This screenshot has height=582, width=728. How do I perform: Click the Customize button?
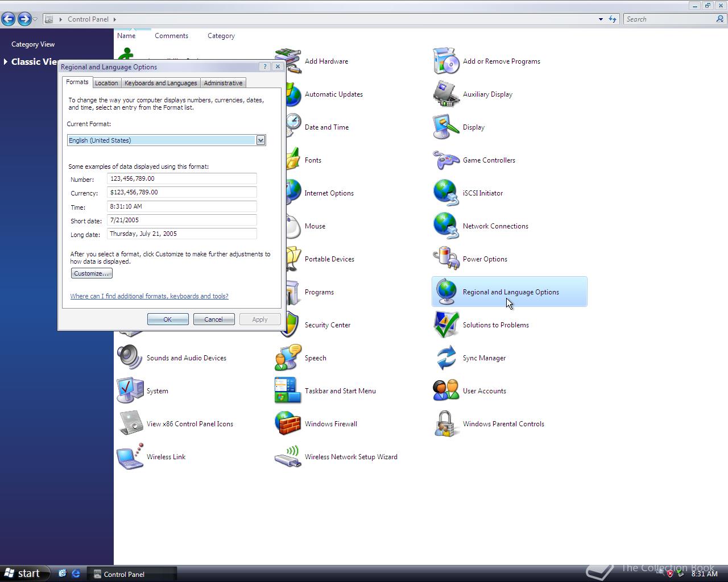(92, 273)
